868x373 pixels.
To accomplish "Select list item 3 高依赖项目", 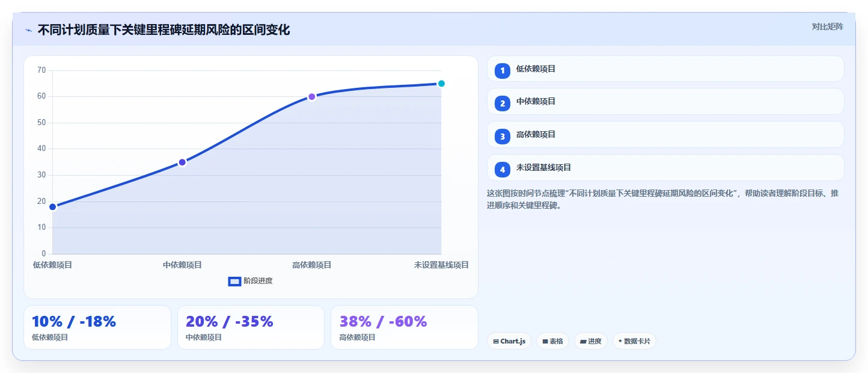I will point(665,135).
